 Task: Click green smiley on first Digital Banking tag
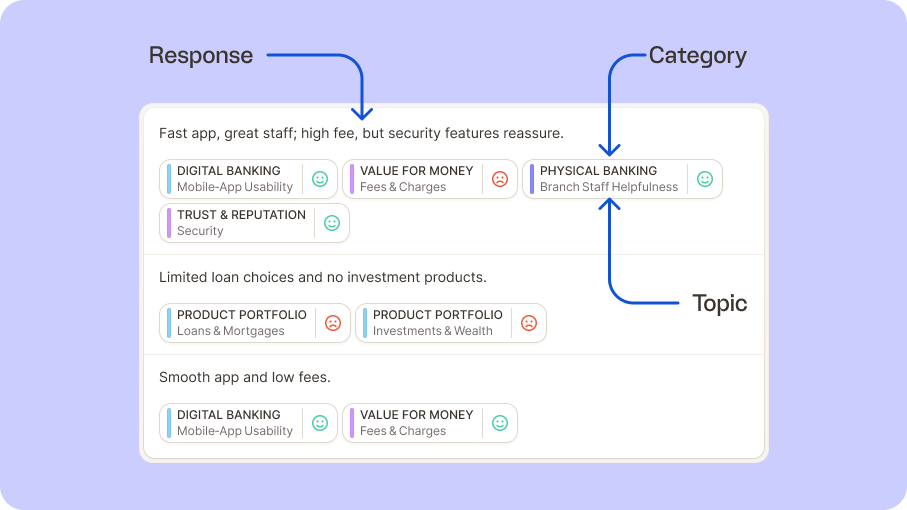coord(320,179)
